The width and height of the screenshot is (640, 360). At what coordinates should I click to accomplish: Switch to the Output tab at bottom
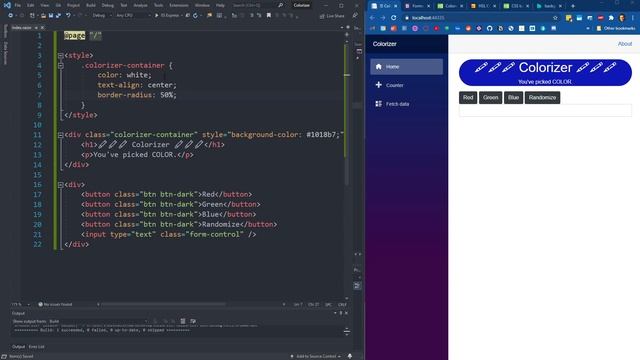pos(18,347)
